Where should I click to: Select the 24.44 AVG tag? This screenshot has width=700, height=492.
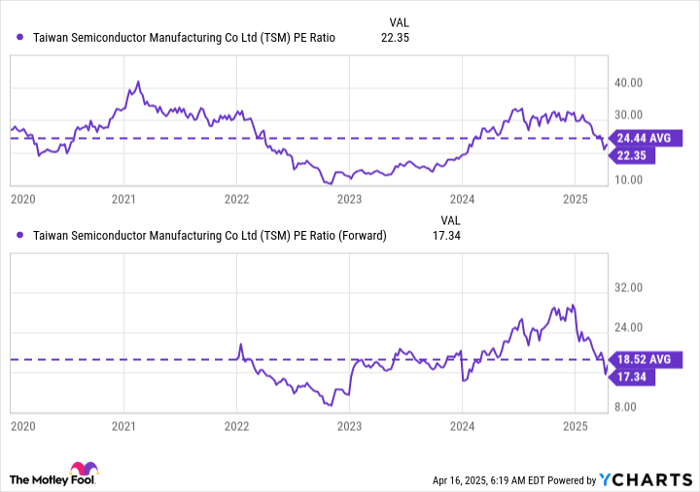coord(649,137)
